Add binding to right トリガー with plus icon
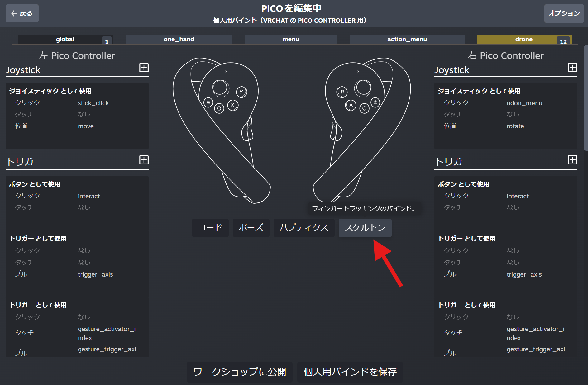The width and height of the screenshot is (588, 385). pos(572,160)
